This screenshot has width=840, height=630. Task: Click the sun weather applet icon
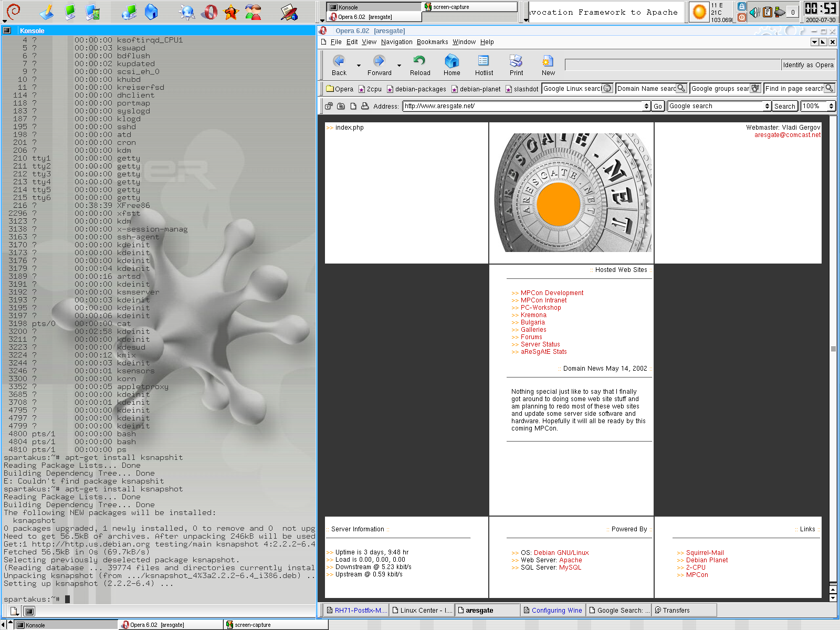pyautogui.click(x=699, y=12)
